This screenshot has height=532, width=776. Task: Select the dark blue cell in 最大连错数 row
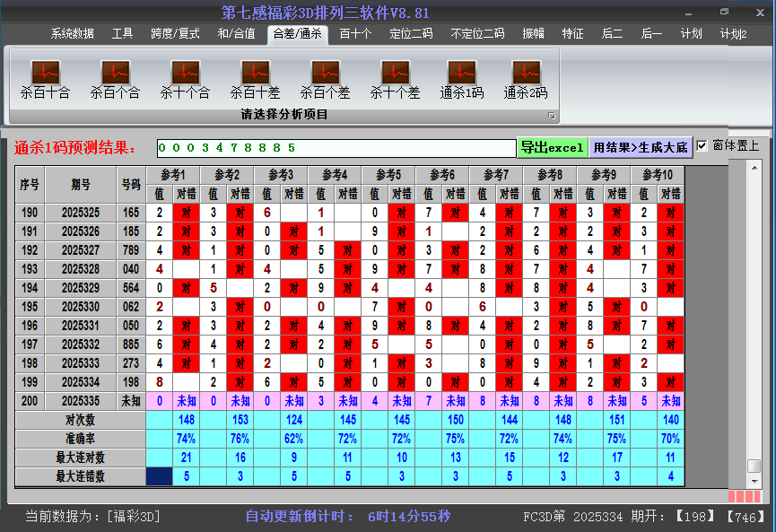tap(159, 476)
